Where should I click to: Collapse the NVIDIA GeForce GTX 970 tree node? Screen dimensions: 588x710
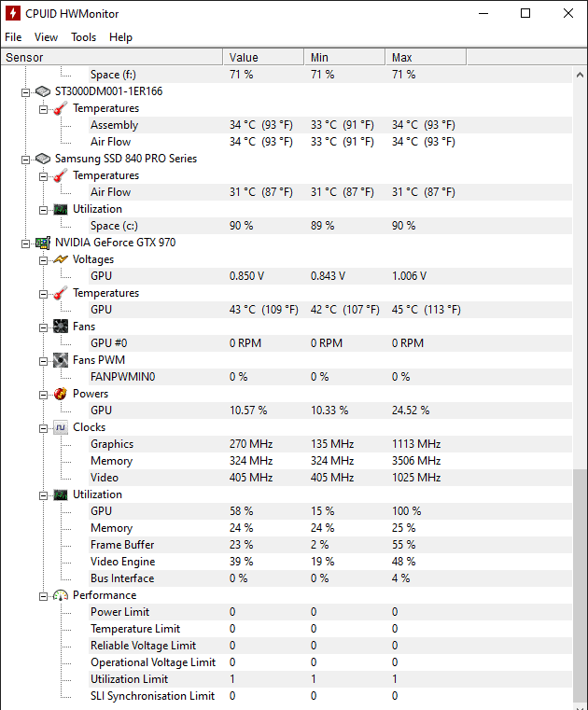[25, 243]
